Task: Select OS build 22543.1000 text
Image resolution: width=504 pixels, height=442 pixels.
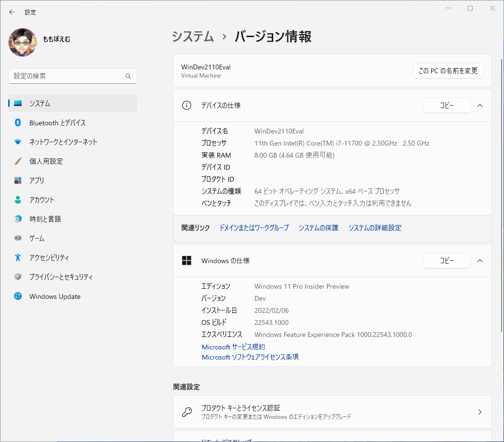Action: coord(271,322)
